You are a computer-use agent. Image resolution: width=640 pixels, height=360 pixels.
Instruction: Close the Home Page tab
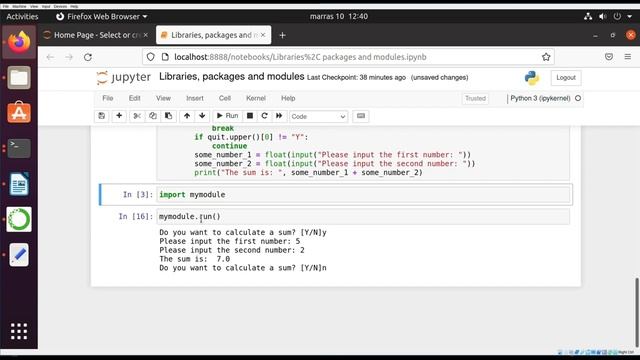(x=146, y=35)
